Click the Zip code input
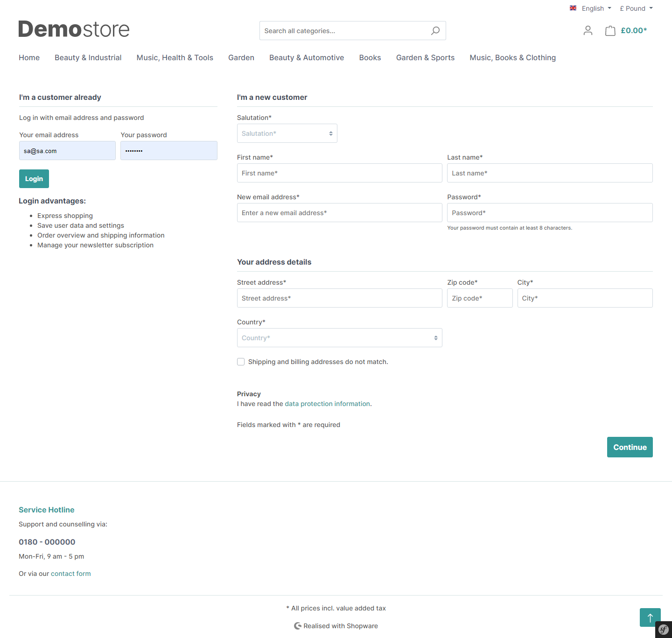 tap(480, 298)
